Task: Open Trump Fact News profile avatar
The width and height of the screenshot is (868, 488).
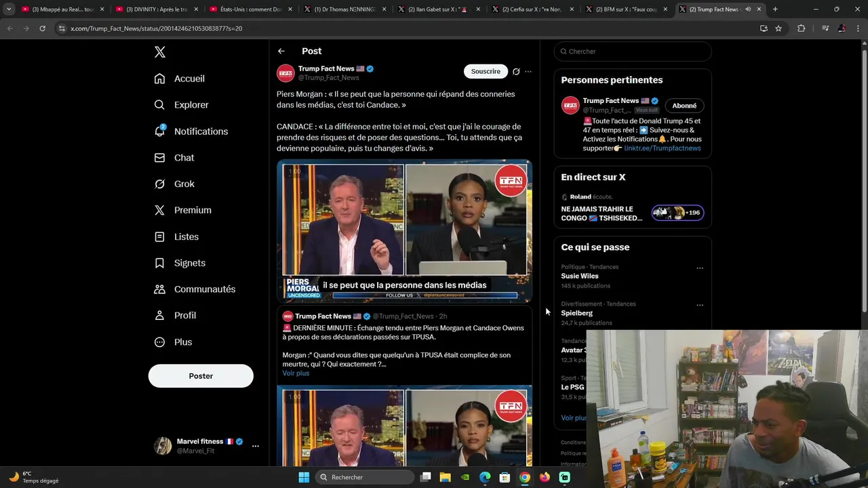Action: click(285, 73)
